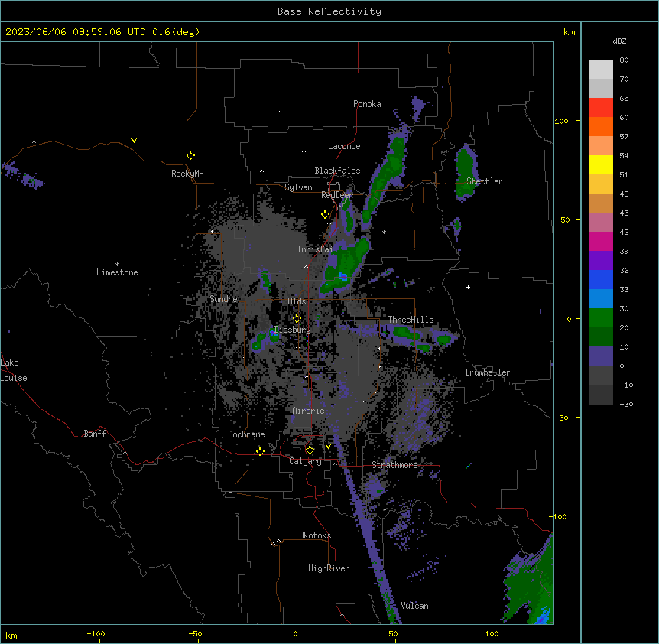This screenshot has width=659, height=644.
Task: Select the light gray 70-80 dBZ legend swatch
Action: pos(601,69)
